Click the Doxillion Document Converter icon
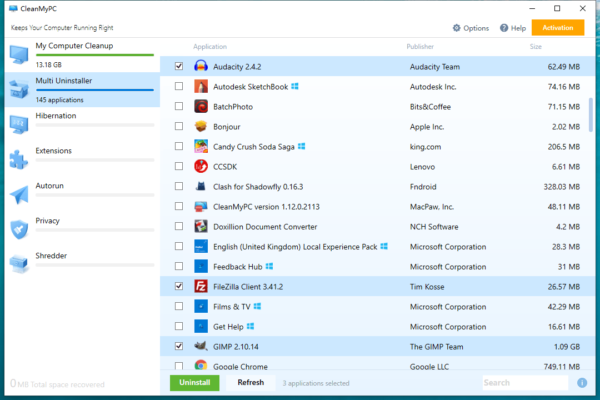Screen dimensions: 600x400 (x=201, y=226)
